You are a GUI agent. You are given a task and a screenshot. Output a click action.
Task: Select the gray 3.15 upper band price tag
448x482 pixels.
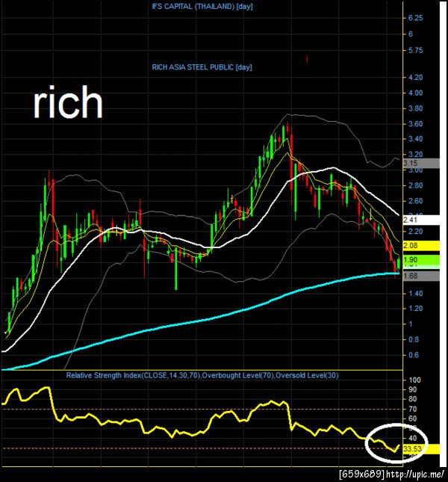421,163
